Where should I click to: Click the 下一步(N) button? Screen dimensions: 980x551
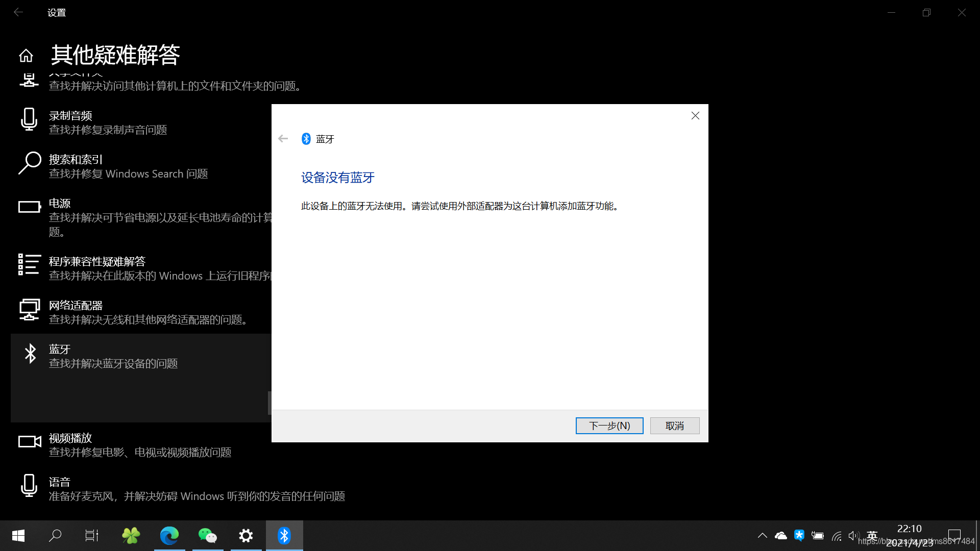(609, 425)
